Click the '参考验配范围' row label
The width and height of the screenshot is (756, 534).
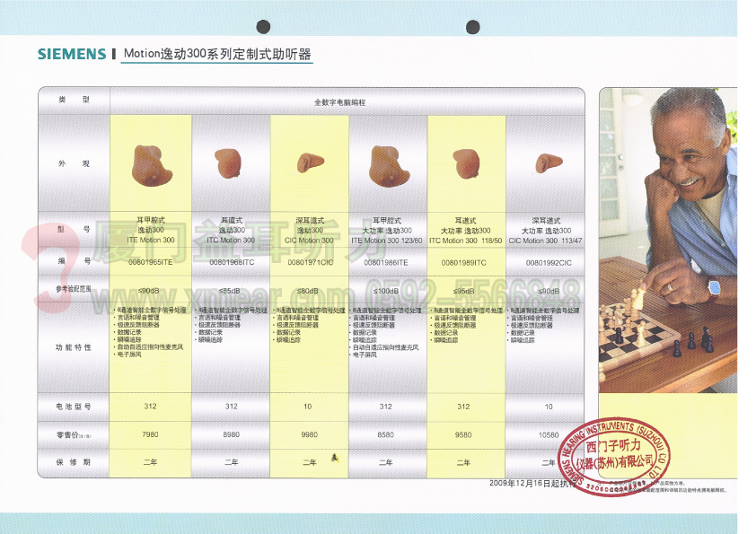[x=74, y=289]
